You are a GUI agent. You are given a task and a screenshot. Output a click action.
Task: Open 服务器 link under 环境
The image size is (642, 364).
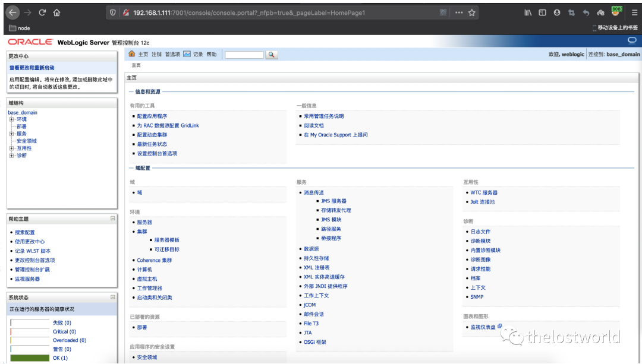click(x=144, y=223)
